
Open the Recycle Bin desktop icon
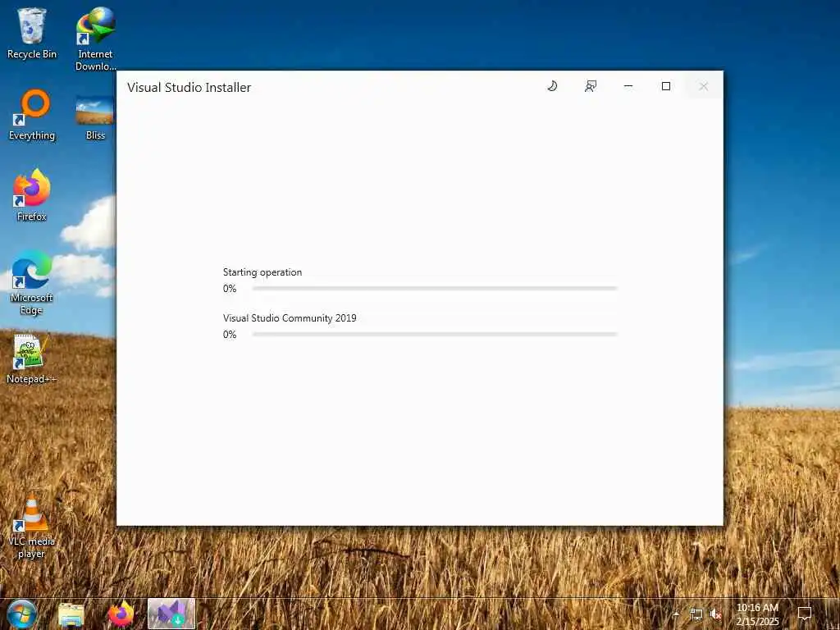coord(32,33)
